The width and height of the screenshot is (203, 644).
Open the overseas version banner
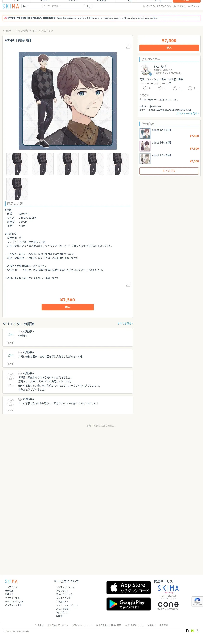101,18
